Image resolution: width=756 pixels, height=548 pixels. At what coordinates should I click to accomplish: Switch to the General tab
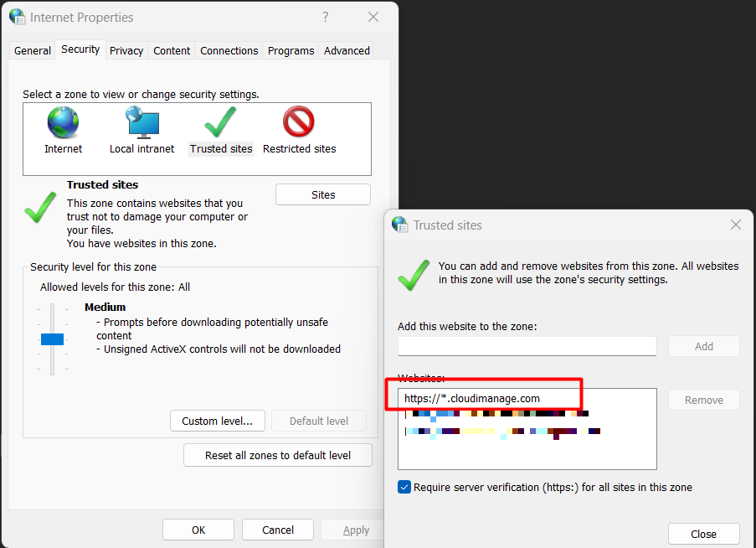point(33,50)
